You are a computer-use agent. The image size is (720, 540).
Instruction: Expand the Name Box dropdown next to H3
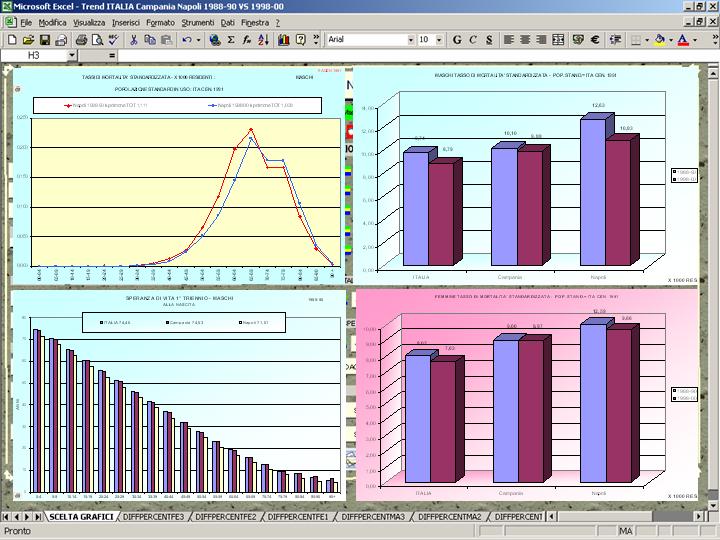point(72,56)
